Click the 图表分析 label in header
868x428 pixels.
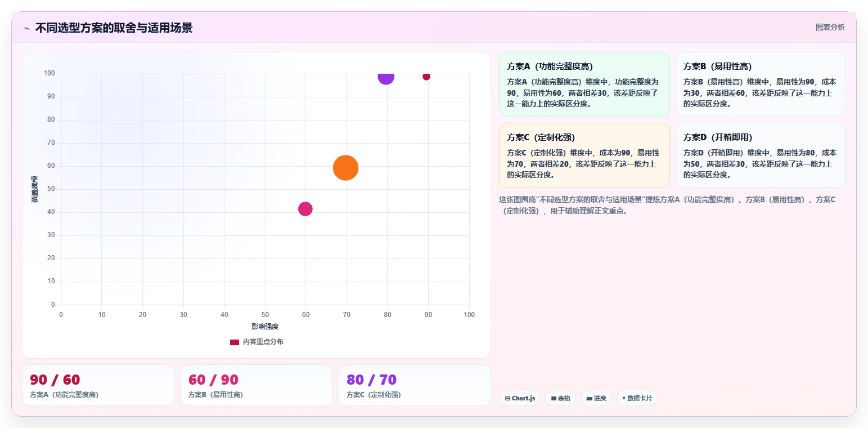830,27
